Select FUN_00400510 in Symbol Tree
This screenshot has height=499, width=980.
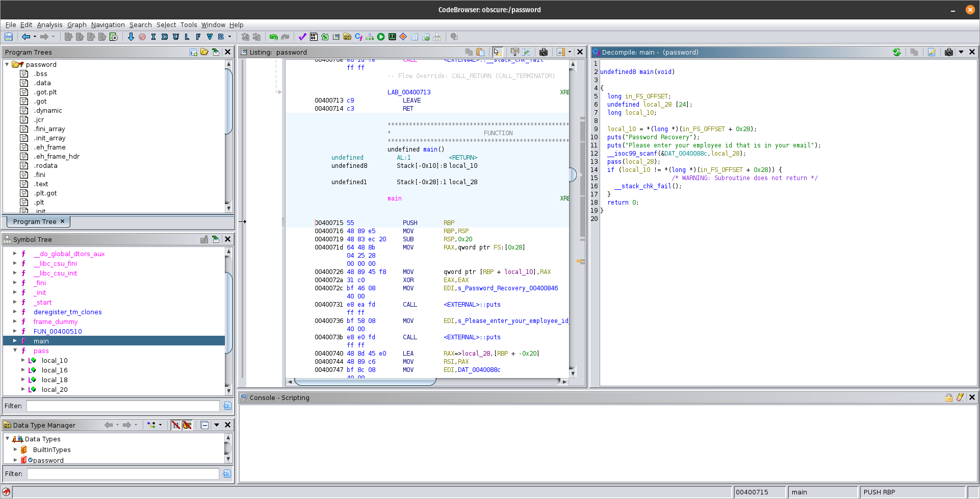click(x=58, y=331)
